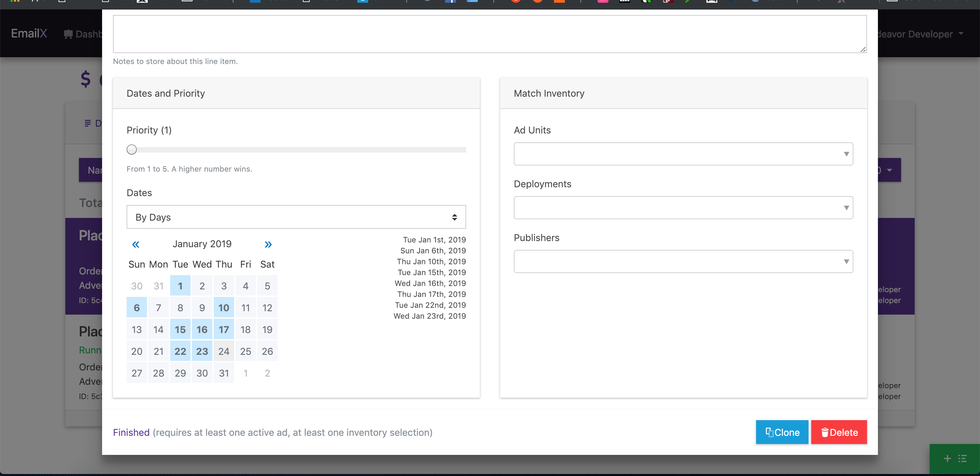Click the Dashboard icon in navbar
Image resolution: width=980 pixels, height=476 pixels.
(x=68, y=34)
